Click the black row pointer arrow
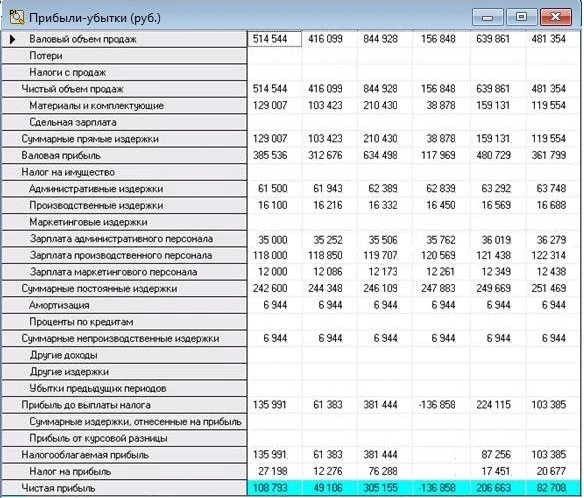 12,39
